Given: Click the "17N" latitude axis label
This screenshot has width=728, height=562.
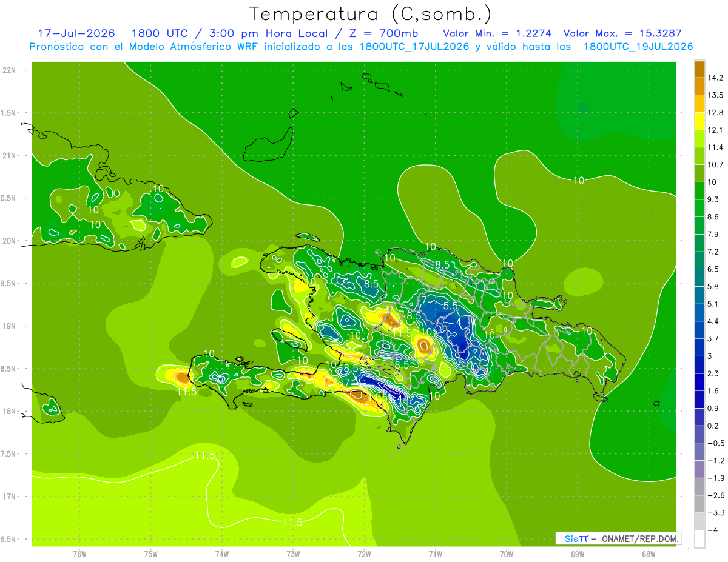Looking at the screenshot, I should (x=10, y=497).
